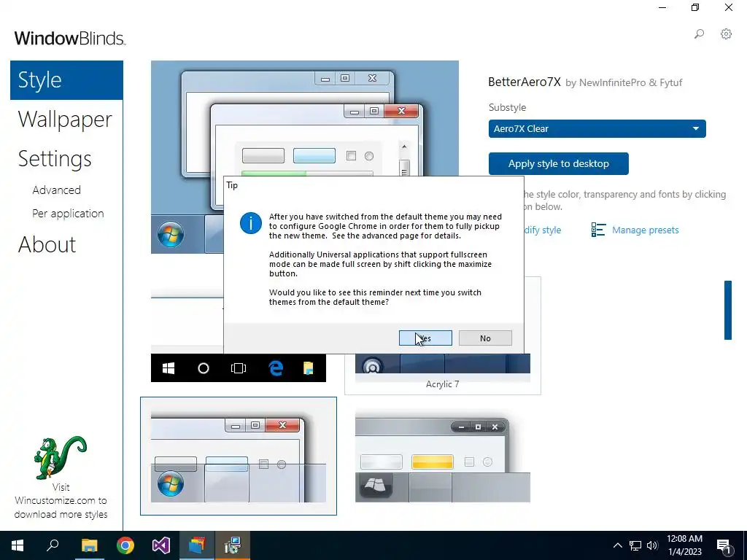Click the partly hidden Modify style link
This screenshot has height=560, width=747.
[x=543, y=230]
